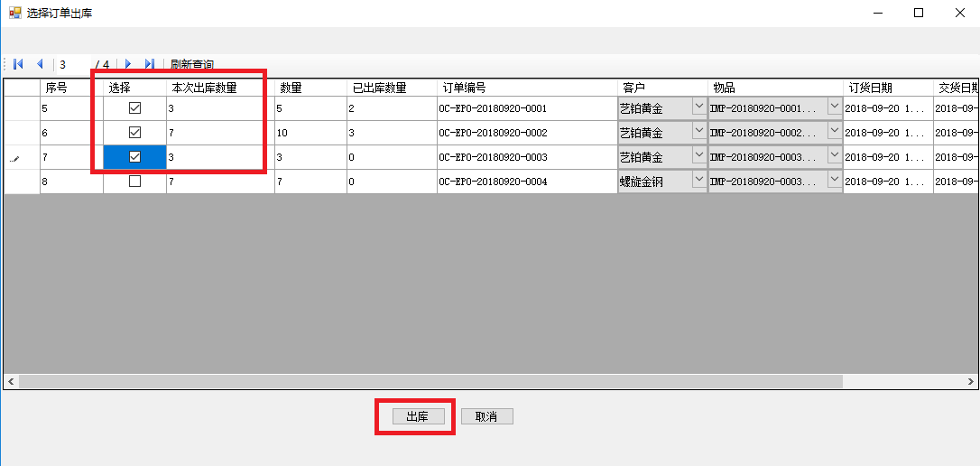Image resolution: width=980 pixels, height=466 pixels.
Task: Select order number OC-EPO-20180920-0002 cell
Action: click(527, 133)
